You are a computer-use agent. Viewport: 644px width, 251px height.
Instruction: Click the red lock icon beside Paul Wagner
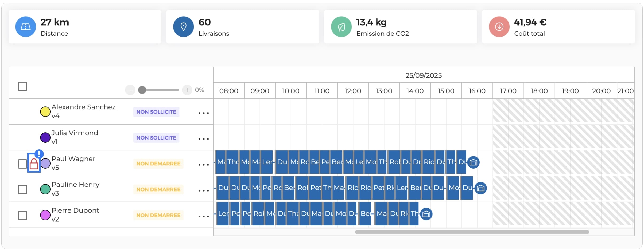point(34,163)
